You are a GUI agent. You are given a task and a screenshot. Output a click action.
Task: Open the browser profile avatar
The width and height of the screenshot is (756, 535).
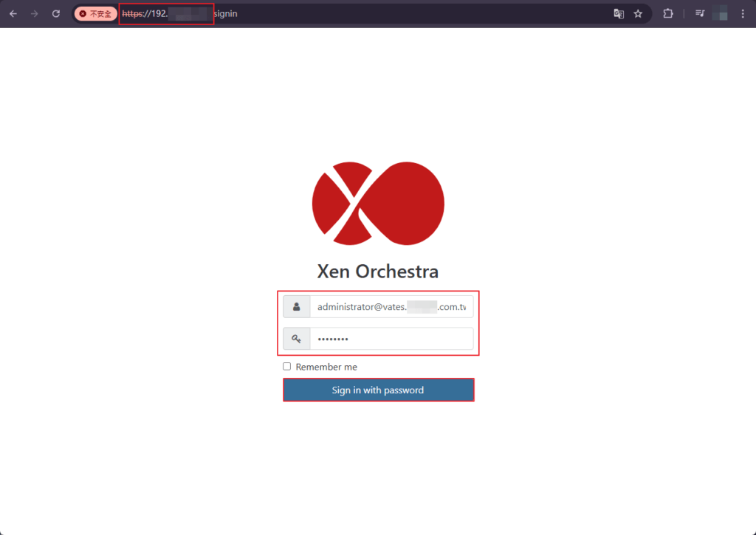tap(720, 13)
